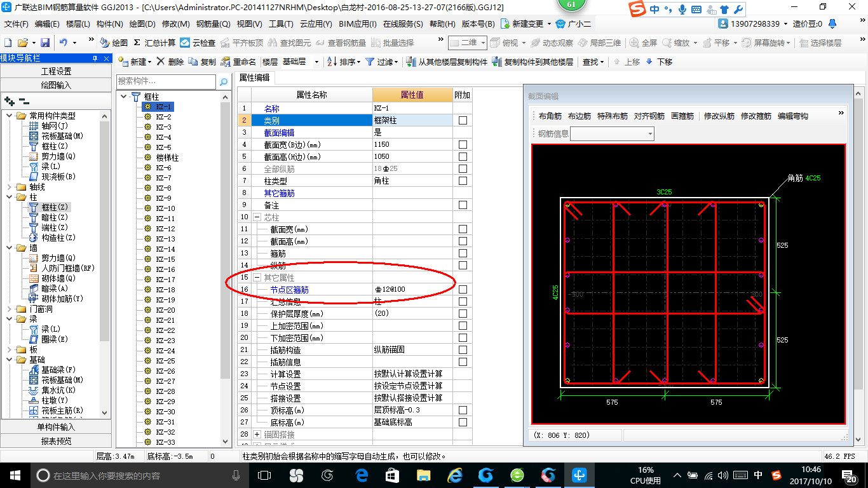Collapse all tree nodes with minus icon
This screenshot has width=868, height=488.
coord(24,100)
